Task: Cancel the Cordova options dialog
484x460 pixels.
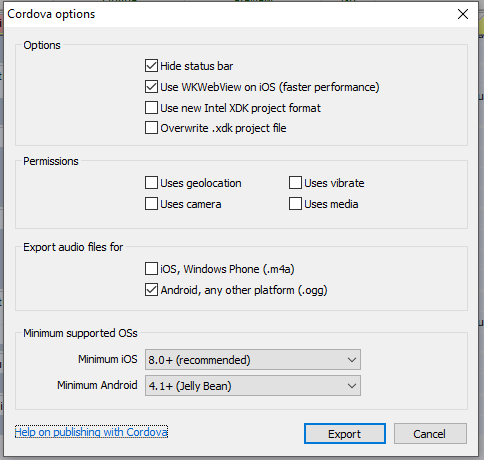Action: (430, 434)
